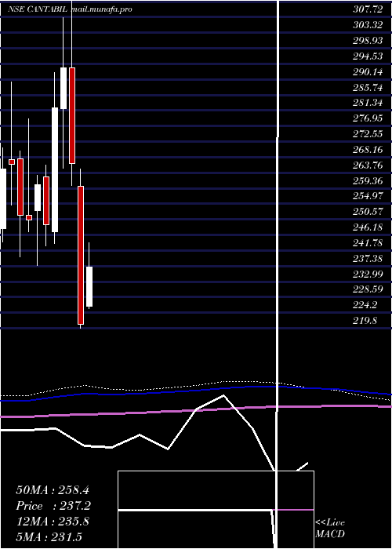Click the 272.55 price axis label
Image resolution: width=392 pixels, height=549 pixels.
point(368,134)
